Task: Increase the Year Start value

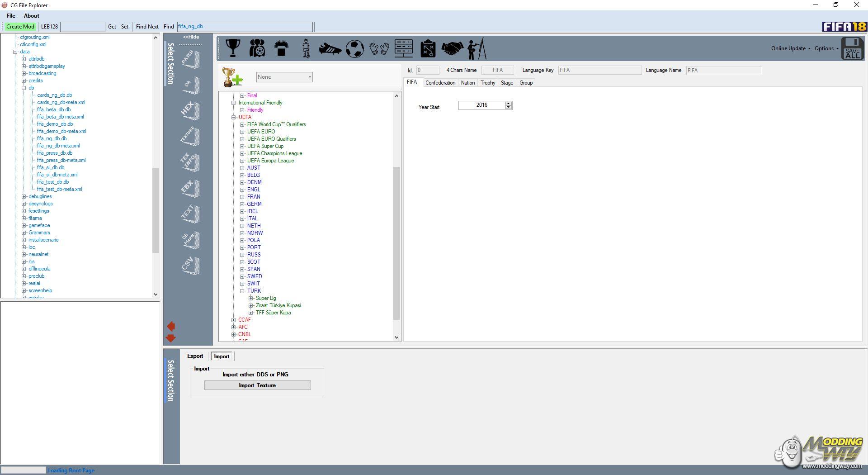Action: coord(509,104)
